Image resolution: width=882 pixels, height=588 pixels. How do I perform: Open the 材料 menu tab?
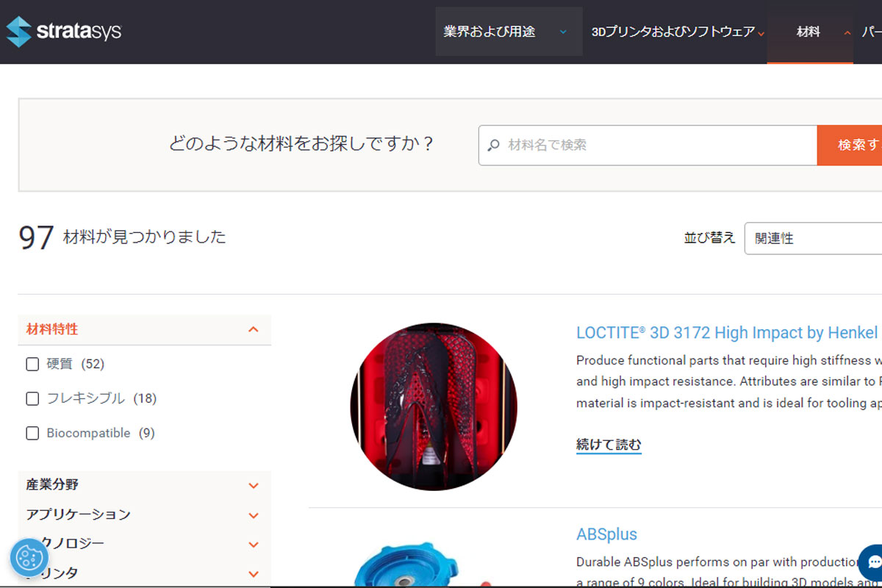[x=810, y=32]
